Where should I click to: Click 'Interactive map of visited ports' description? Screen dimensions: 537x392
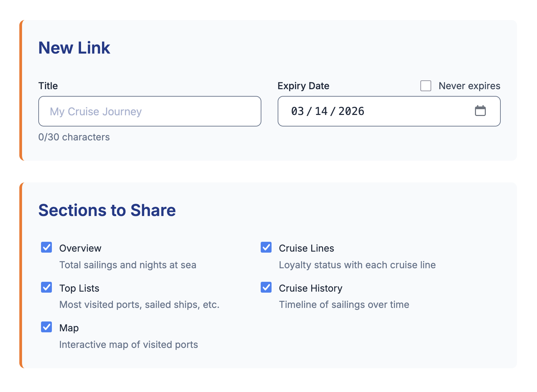(129, 345)
